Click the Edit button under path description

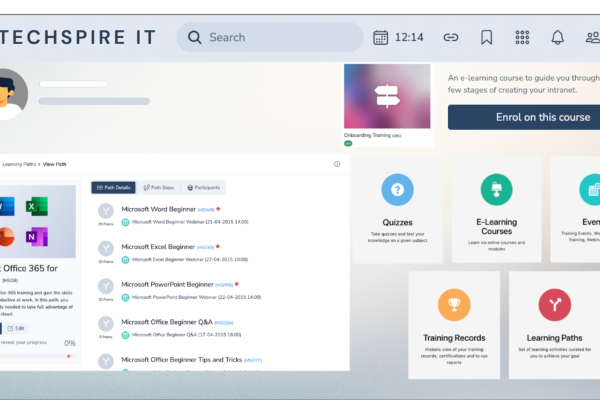pos(17,328)
